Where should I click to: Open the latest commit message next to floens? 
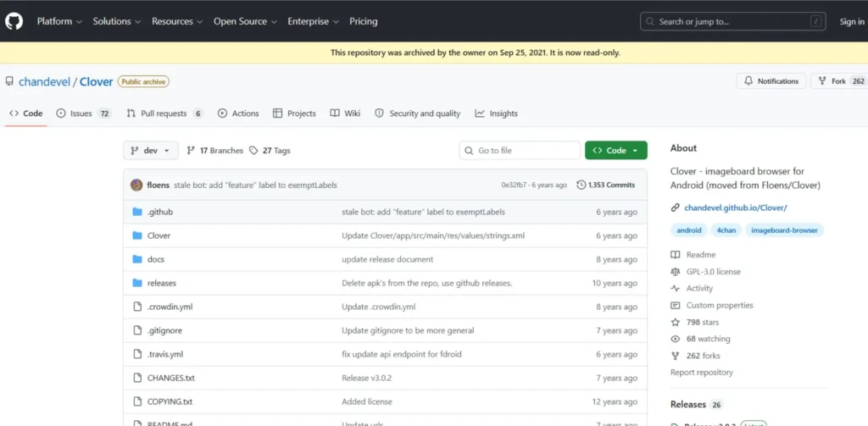(x=255, y=185)
